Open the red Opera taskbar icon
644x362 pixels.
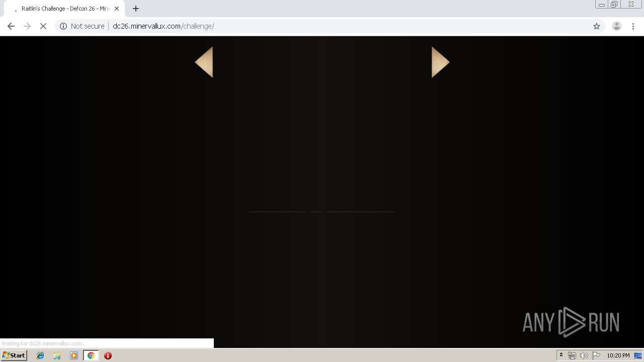point(108,355)
